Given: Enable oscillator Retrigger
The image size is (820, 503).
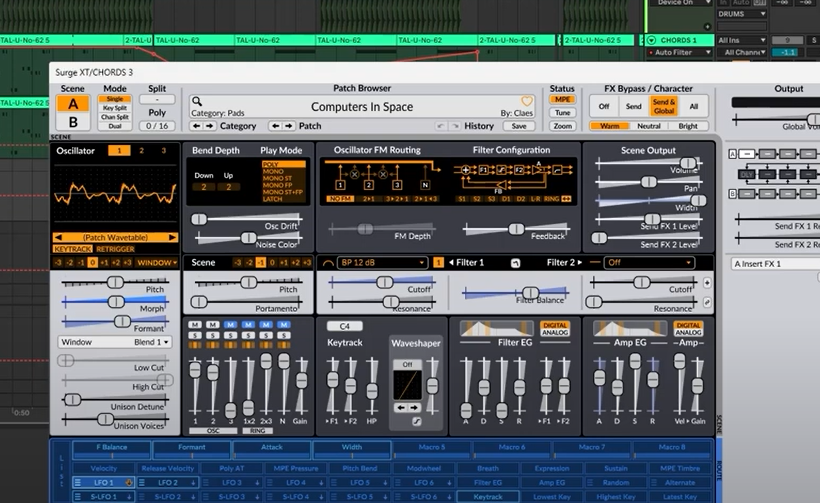Looking at the screenshot, I should pos(113,249).
